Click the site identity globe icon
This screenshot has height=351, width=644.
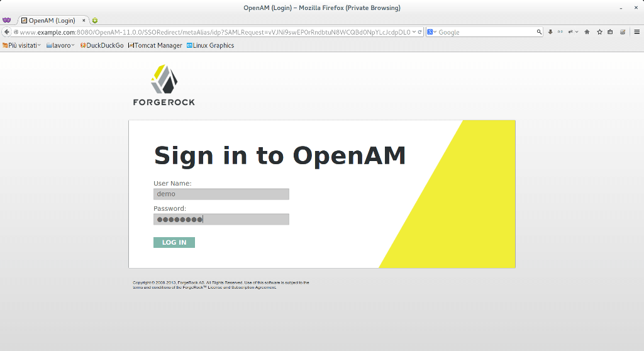click(16, 32)
